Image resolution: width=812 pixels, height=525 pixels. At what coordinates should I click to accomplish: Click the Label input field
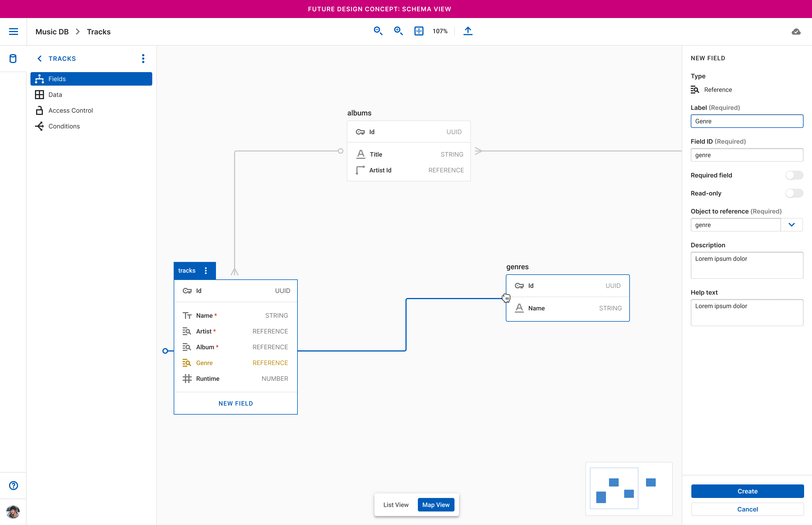(x=747, y=121)
